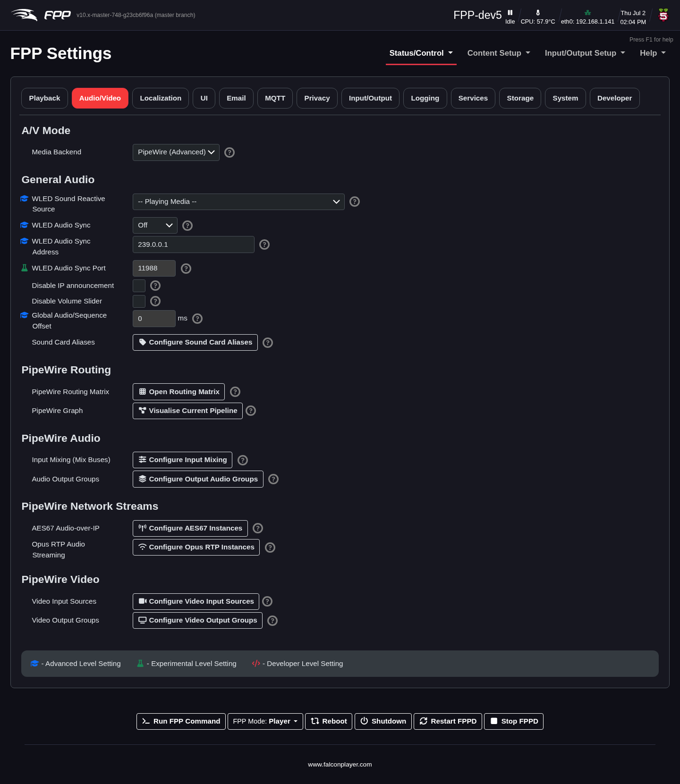Click Configure Video Output Groups button
The width and height of the screenshot is (680, 784).
coord(197,620)
